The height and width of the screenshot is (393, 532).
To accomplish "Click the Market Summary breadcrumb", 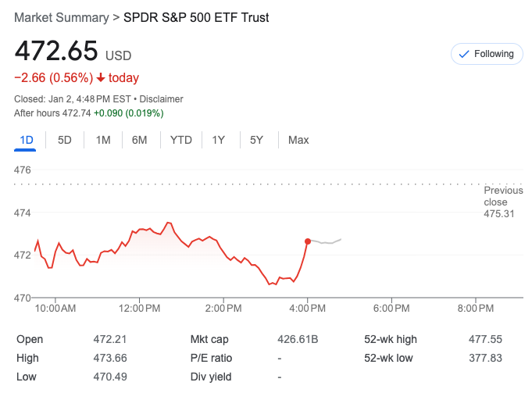I will click(x=62, y=17).
